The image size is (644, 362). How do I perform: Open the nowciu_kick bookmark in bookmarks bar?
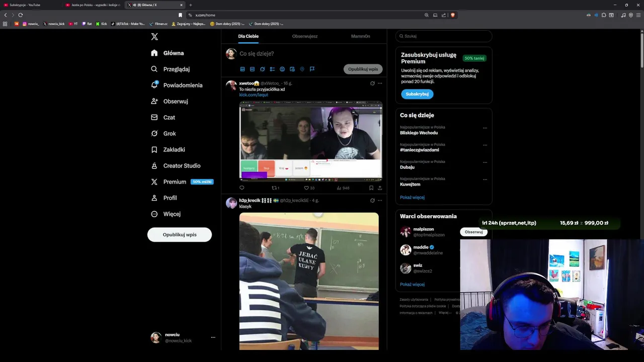(x=54, y=24)
